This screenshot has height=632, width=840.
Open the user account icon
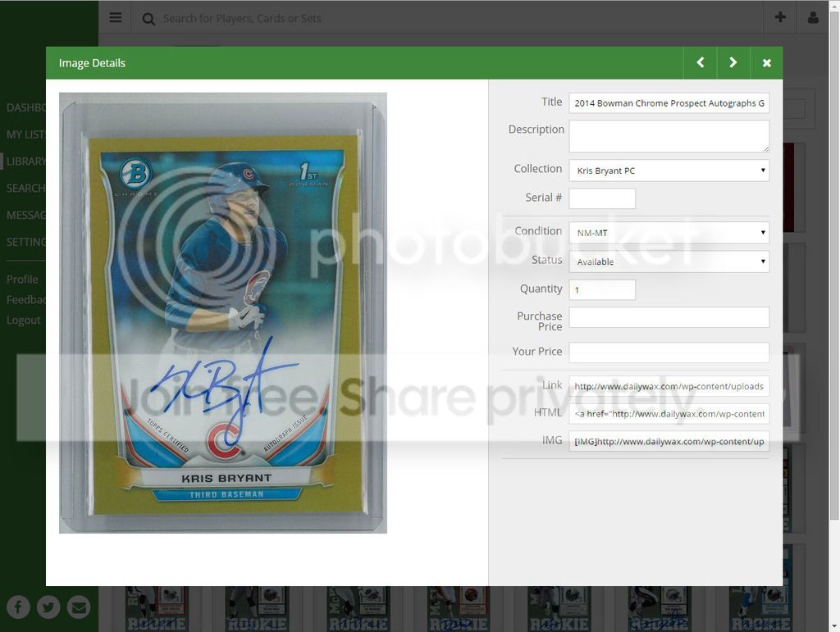[x=813, y=17]
